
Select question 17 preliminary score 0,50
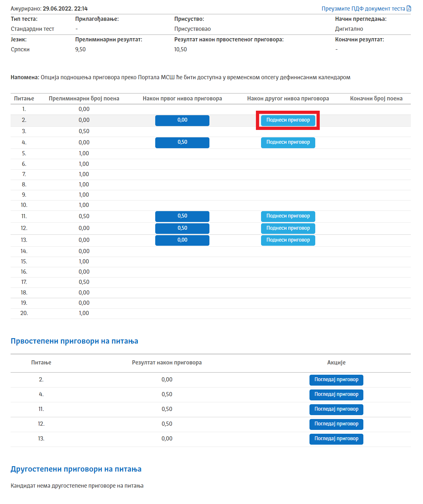[84, 282]
